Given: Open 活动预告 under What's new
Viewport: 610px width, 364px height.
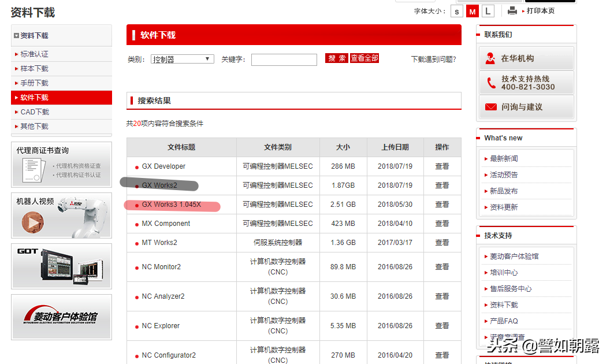Looking at the screenshot, I should click(x=504, y=175).
